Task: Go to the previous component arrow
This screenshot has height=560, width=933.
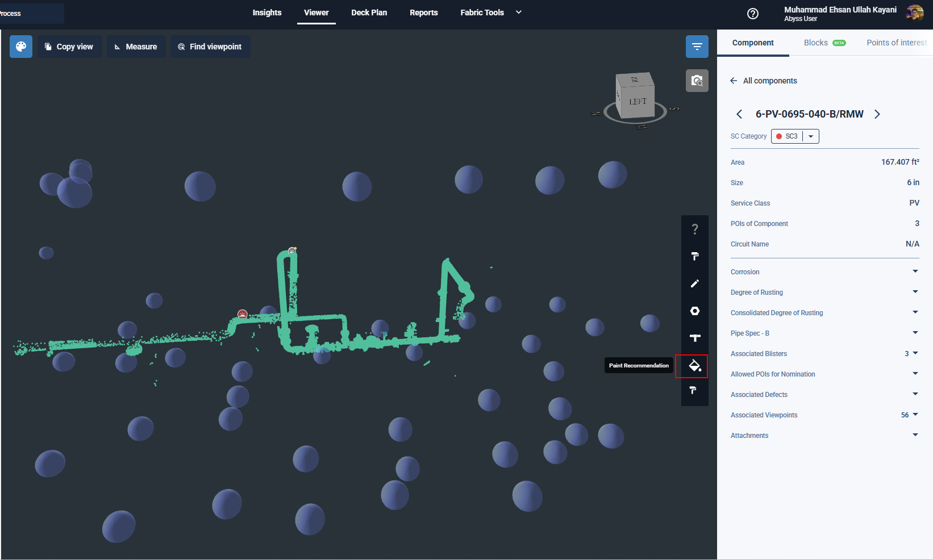Action: [x=739, y=114]
